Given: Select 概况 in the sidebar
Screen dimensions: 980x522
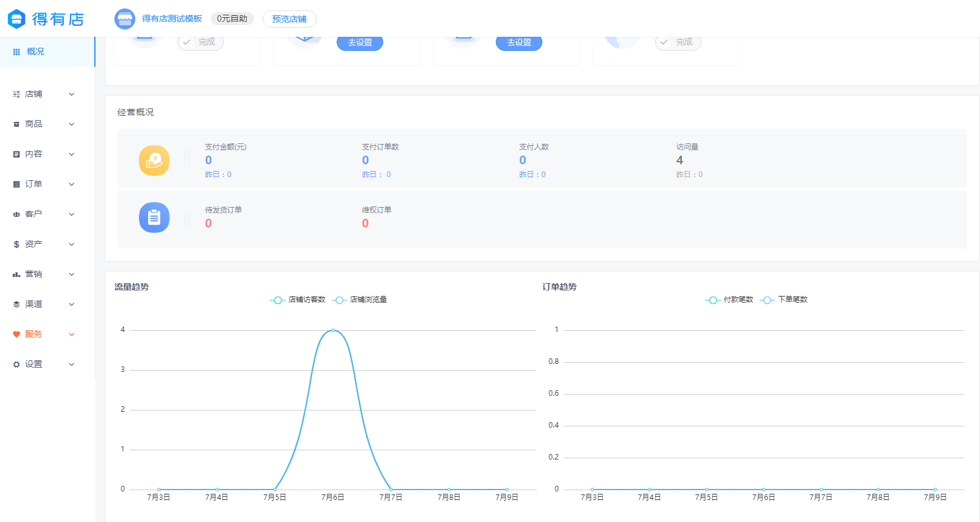Looking at the screenshot, I should (35, 52).
